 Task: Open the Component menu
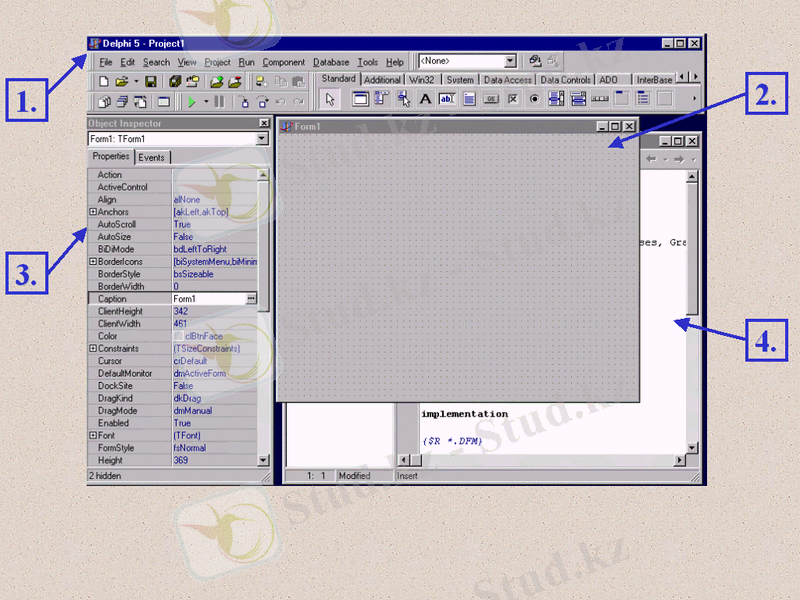tap(283, 62)
